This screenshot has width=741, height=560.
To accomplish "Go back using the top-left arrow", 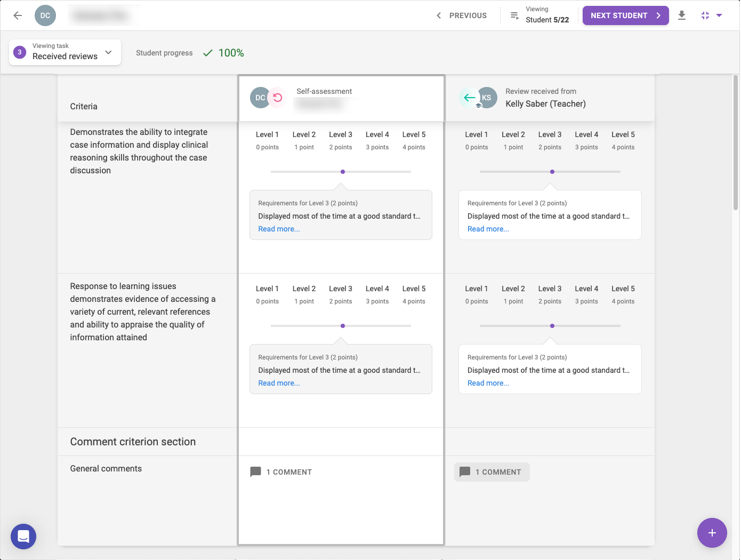I will coord(18,15).
